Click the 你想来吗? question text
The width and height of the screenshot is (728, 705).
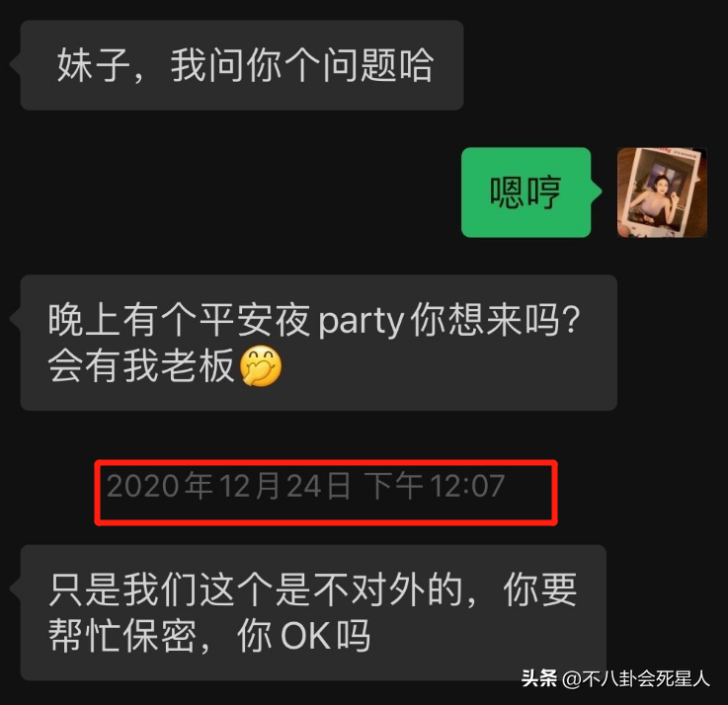pyautogui.click(x=496, y=320)
